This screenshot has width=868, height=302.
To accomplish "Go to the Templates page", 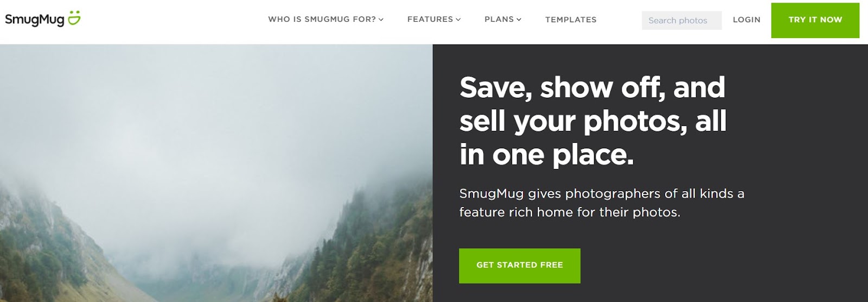I will pyautogui.click(x=571, y=20).
